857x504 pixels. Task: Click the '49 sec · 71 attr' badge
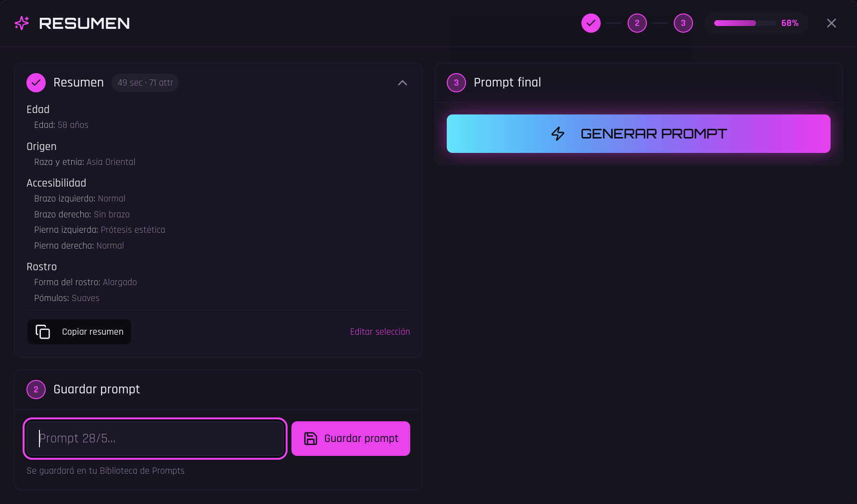click(x=145, y=83)
